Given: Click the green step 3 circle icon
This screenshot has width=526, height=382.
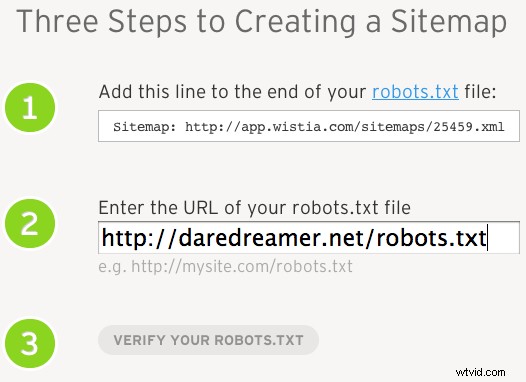Looking at the screenshot, I should [x=30, y=343].
